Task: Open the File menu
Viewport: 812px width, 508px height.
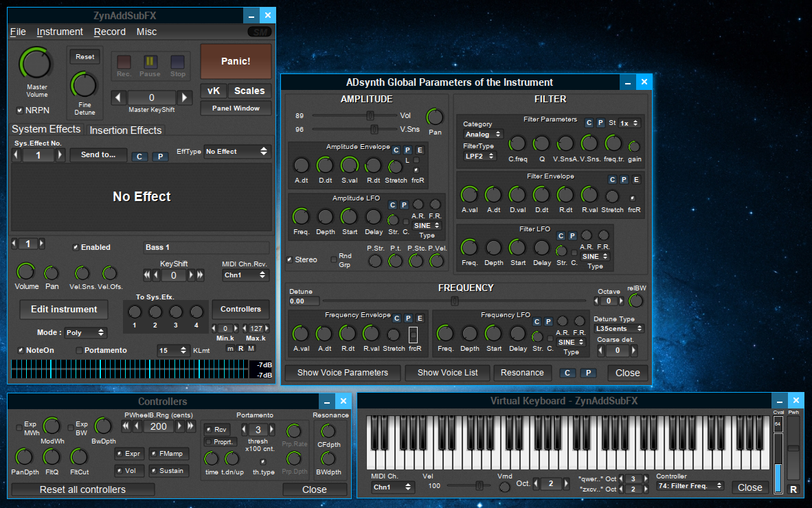Action: tap(18, 32)
